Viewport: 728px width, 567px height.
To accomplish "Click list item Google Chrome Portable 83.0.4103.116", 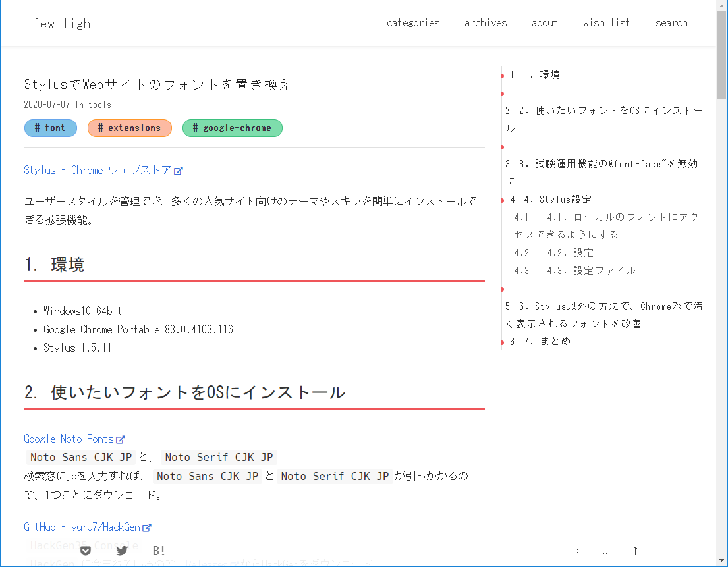I will tap(138, 329).
